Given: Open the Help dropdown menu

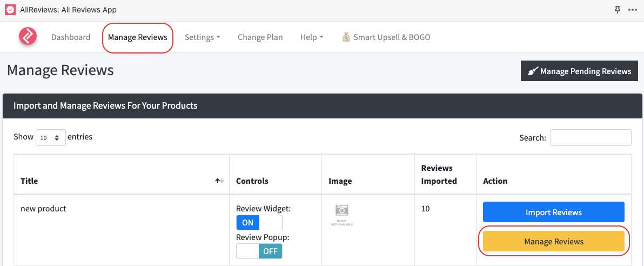Looking at the screenshot, I should coord(311,37).
